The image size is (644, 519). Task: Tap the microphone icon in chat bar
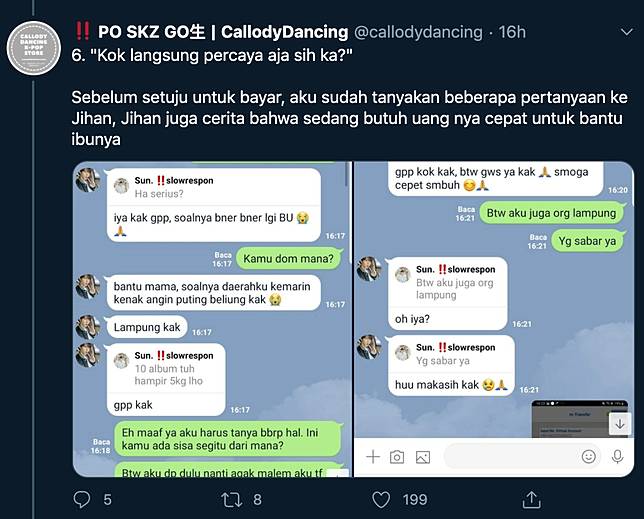click(x=617, y=457)
